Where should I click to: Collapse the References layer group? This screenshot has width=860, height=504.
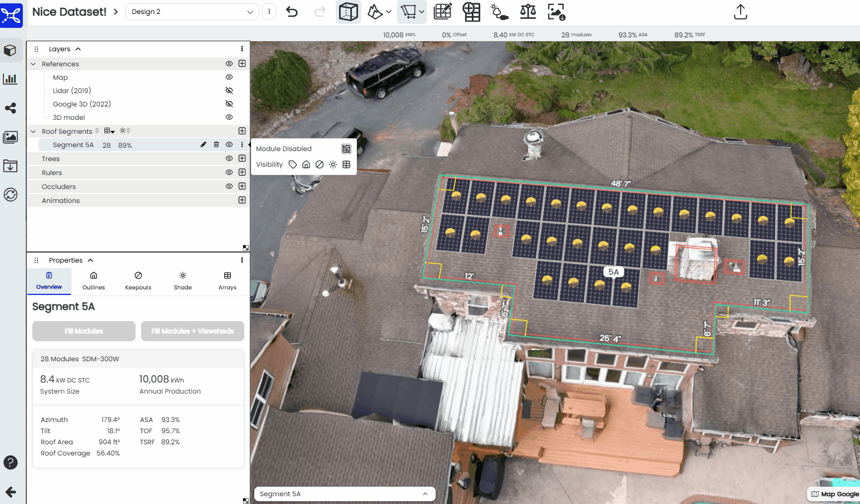33,64
